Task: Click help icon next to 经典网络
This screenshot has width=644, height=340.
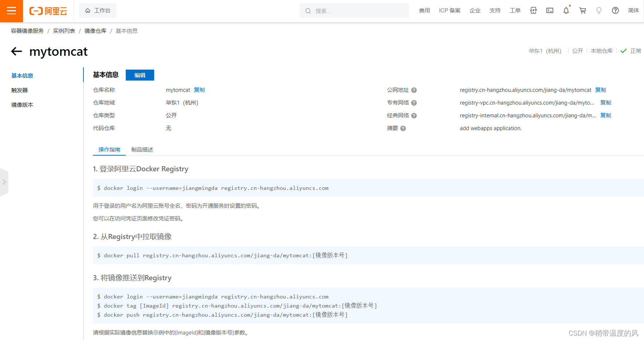Action: pyautogui.click(x=414, y=116)
